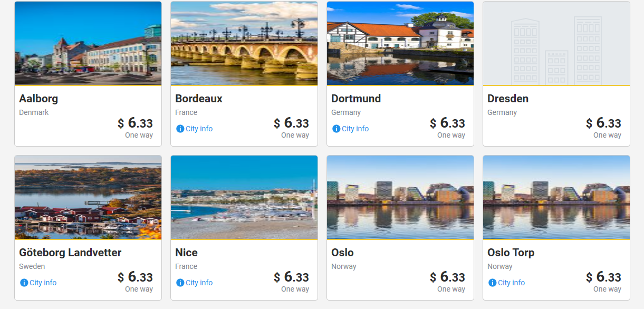Click the info icon on Nice card
Screen dimensions: 644x309
coord(180,283)
